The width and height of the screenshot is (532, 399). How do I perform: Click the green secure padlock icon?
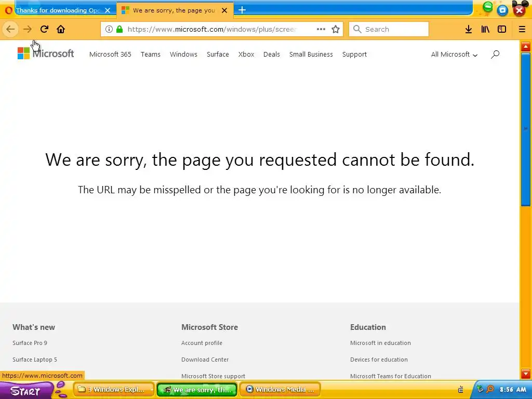click(119, 29)
